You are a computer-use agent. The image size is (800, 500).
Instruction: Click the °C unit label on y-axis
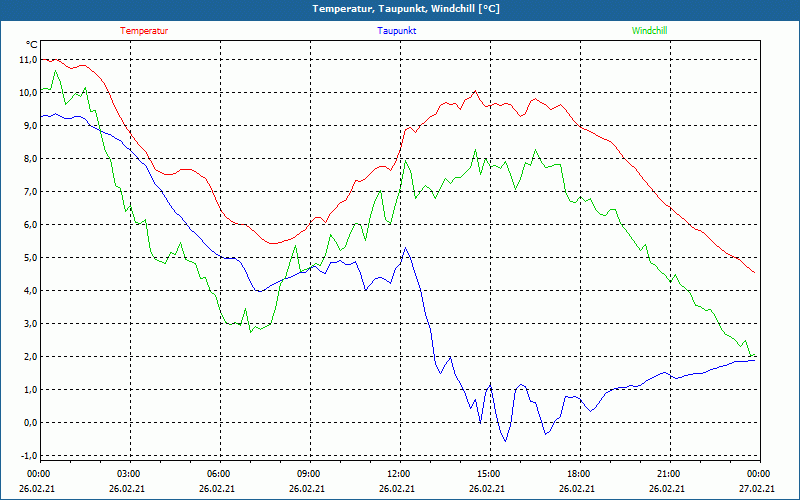click(31, 45)
